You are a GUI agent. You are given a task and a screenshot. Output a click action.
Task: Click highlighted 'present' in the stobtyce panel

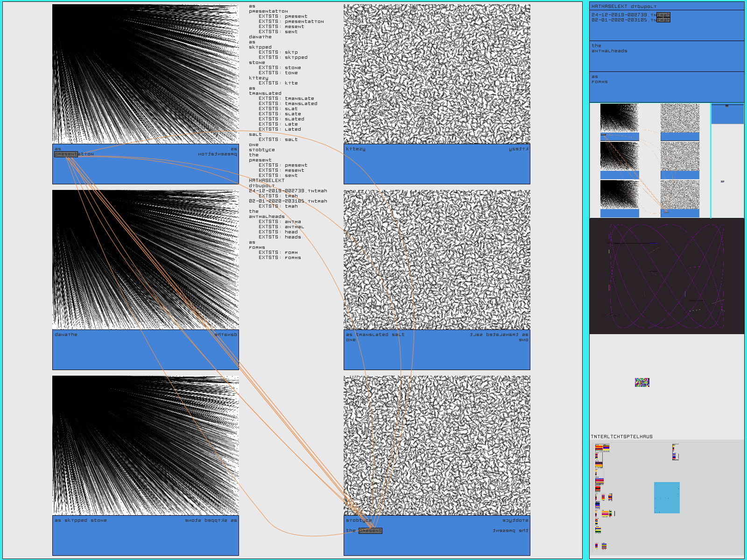pos(370,531)
